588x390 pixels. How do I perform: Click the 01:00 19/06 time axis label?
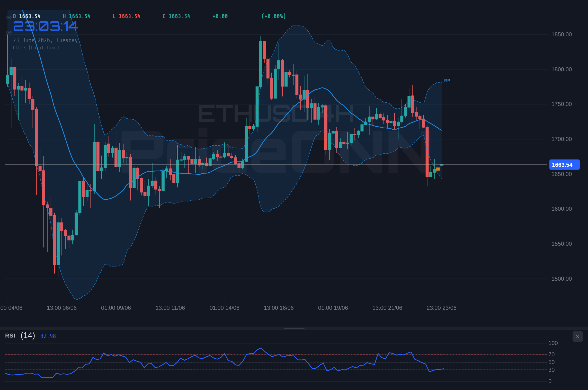click(x=333, y=308)
